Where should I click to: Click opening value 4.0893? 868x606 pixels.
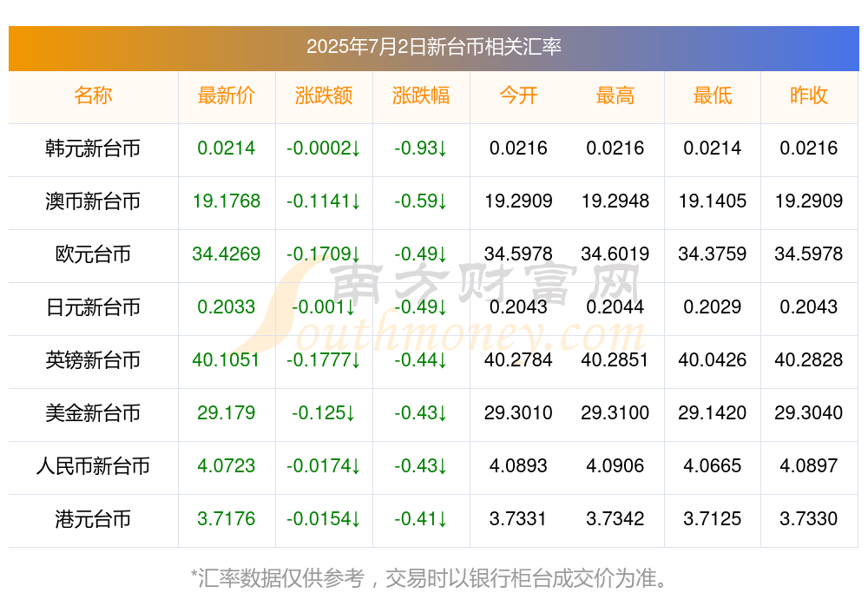tap(518, 466)
